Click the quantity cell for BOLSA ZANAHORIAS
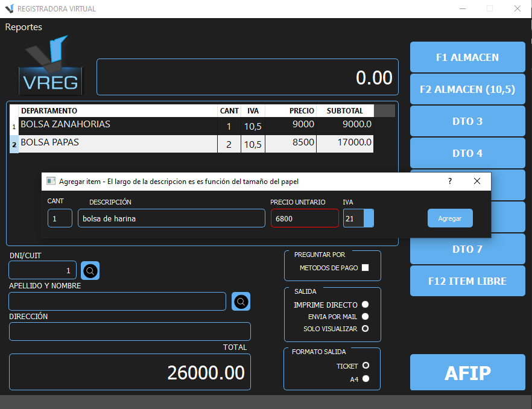532x409 pixels. pyautogui.click(x=229, y=126)
